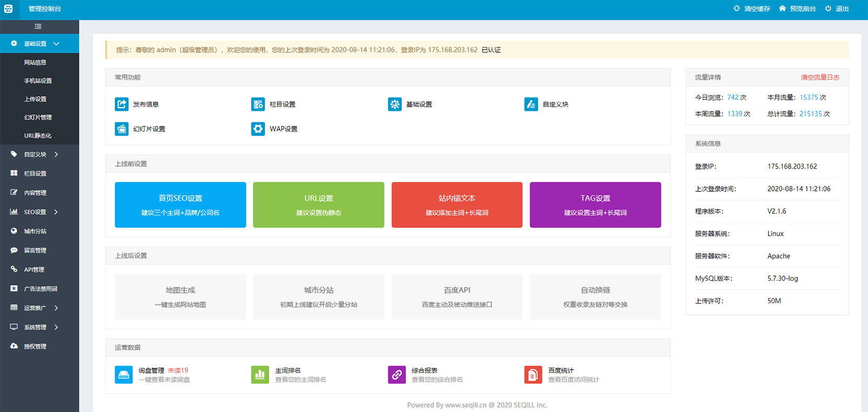Click the 栏目设置 icon under 常用功能
Image resolution: width=868 pixels, height=412 pixels.
point(258,104)
